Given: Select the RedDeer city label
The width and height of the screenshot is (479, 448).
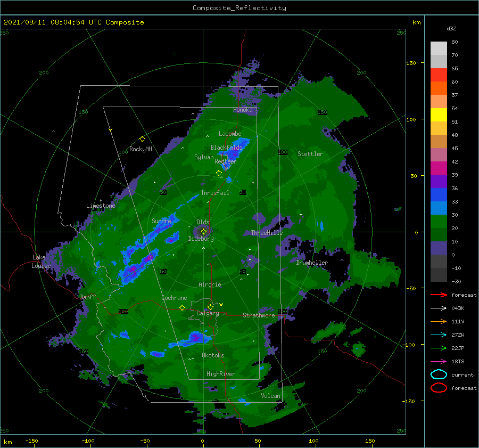Looking at the screenshot, I should click(226, 161).
